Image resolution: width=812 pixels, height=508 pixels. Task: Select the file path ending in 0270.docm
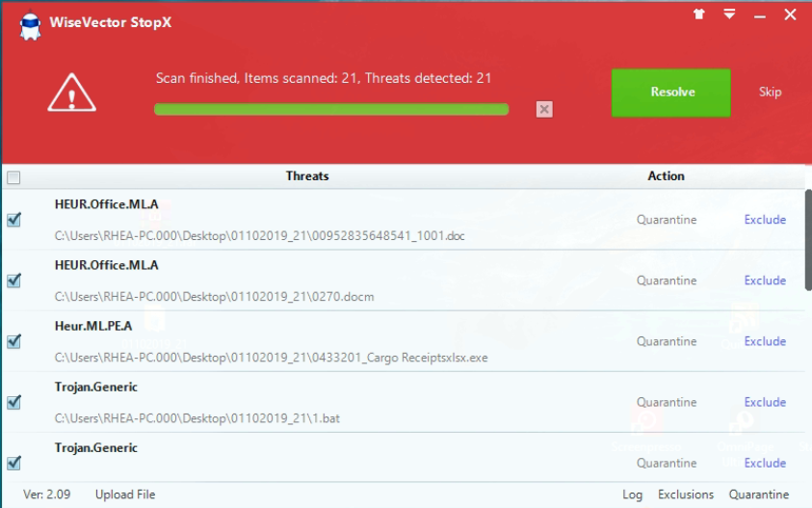pos(215,297)
